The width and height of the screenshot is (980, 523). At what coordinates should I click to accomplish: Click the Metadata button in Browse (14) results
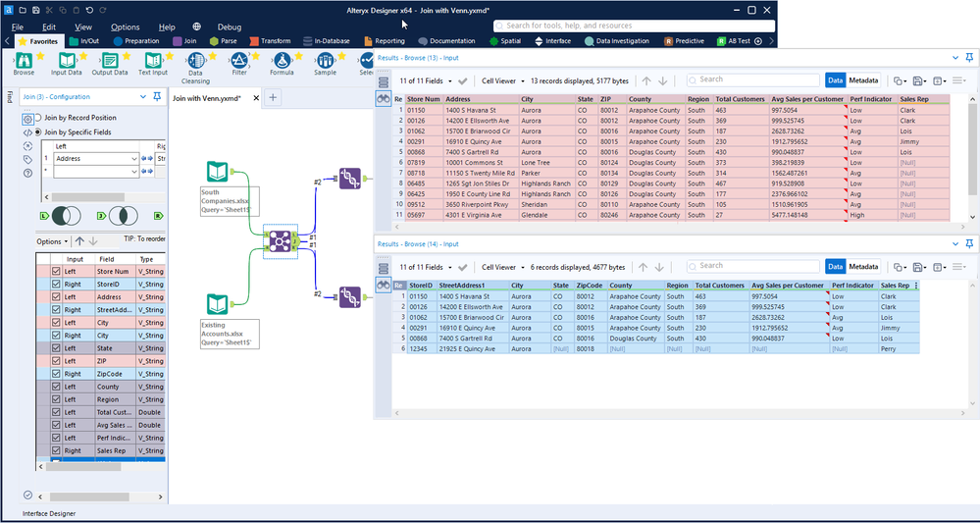[863, 267]
